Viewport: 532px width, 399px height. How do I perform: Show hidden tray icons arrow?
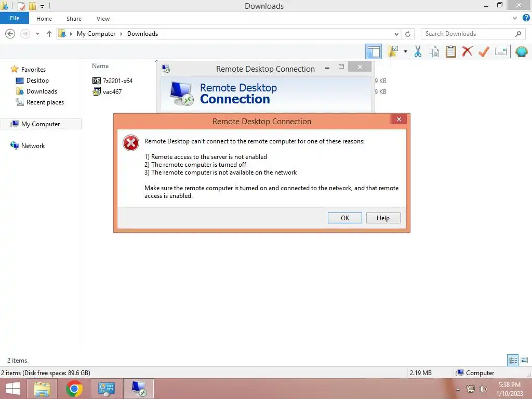click(x=458, y=389)
